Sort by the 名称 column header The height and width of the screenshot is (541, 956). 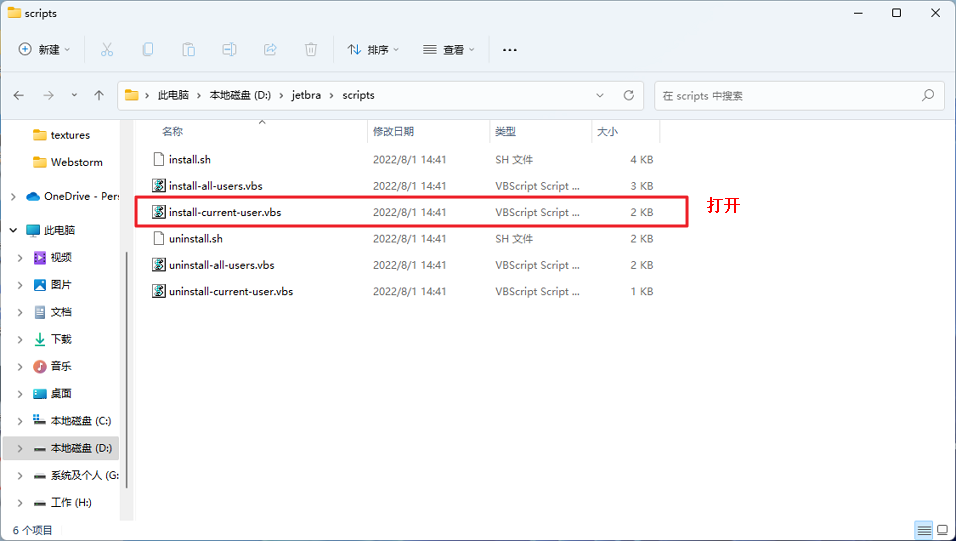[251, 131]
